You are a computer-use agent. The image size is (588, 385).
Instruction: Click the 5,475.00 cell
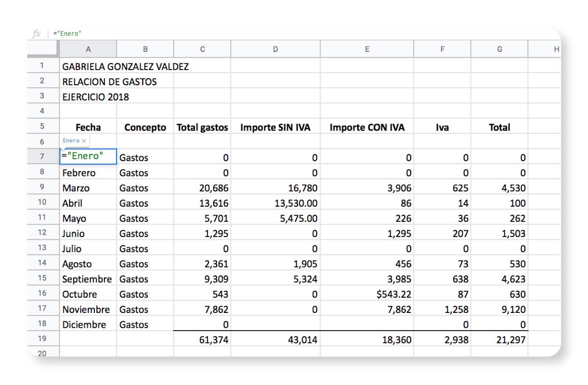tap(275, 218)
